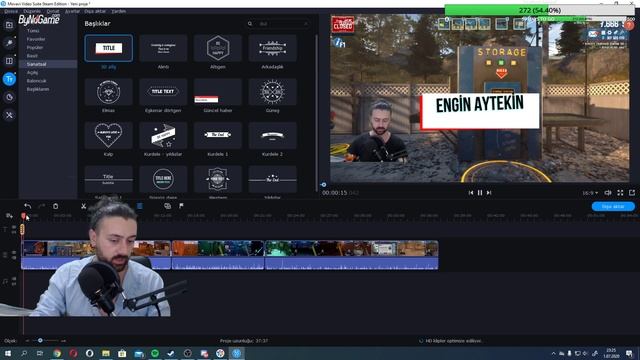Screen dimensions: 640x360
Task: Open Spotify from the taskbar
Action: tap(155, 353)
